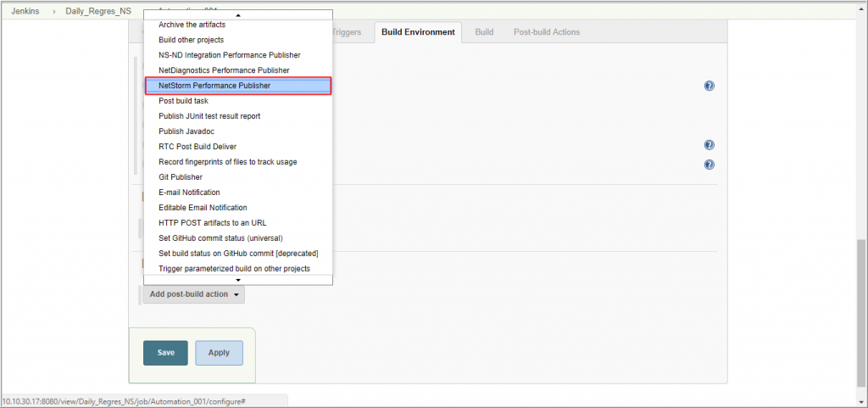Open the topmost blue help icon
The image size is (868, 408).
[709, 86]
